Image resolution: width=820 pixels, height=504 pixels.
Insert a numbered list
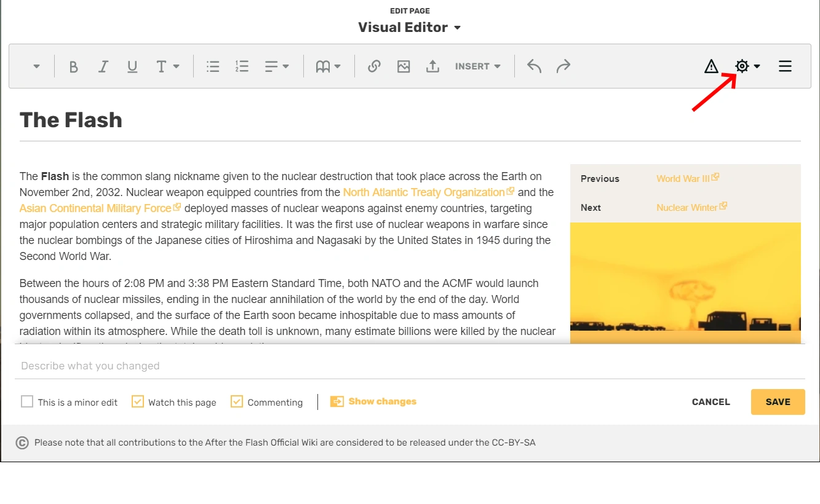(x=242, y=66)
